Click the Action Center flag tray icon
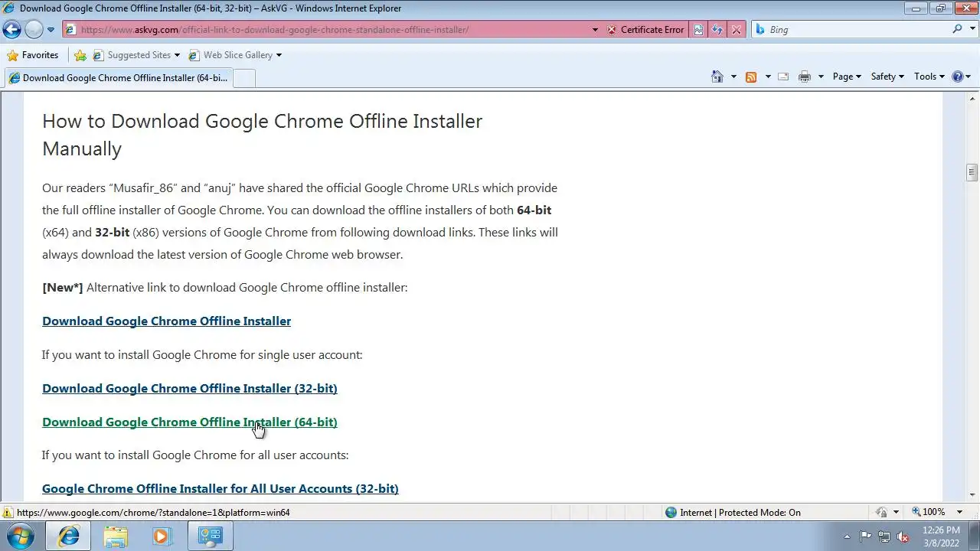This screenshot has width=980, height=551. 865,536
